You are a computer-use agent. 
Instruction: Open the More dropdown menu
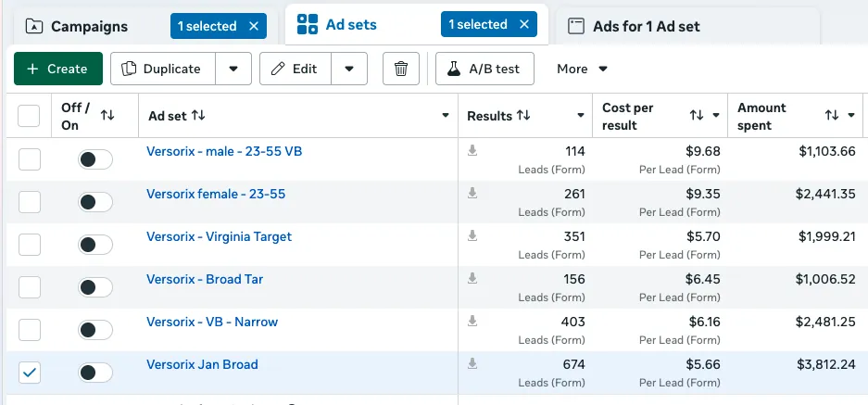(583, 69)
